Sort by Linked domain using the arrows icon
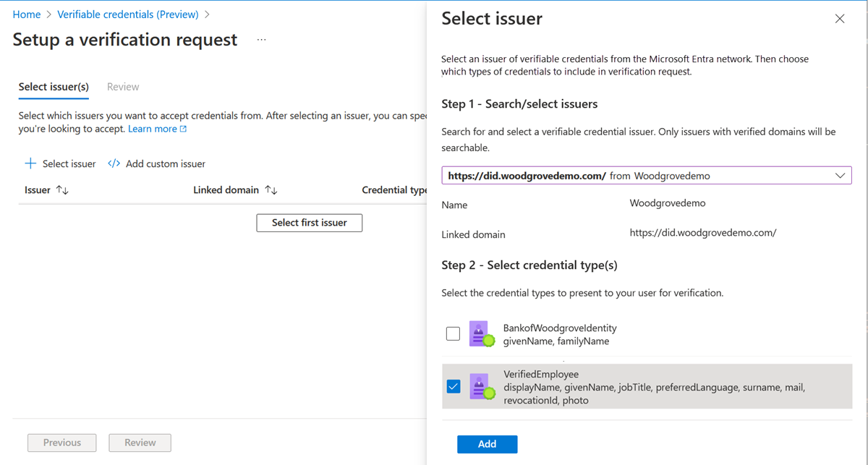868x465 pixels. pos(271,190)
